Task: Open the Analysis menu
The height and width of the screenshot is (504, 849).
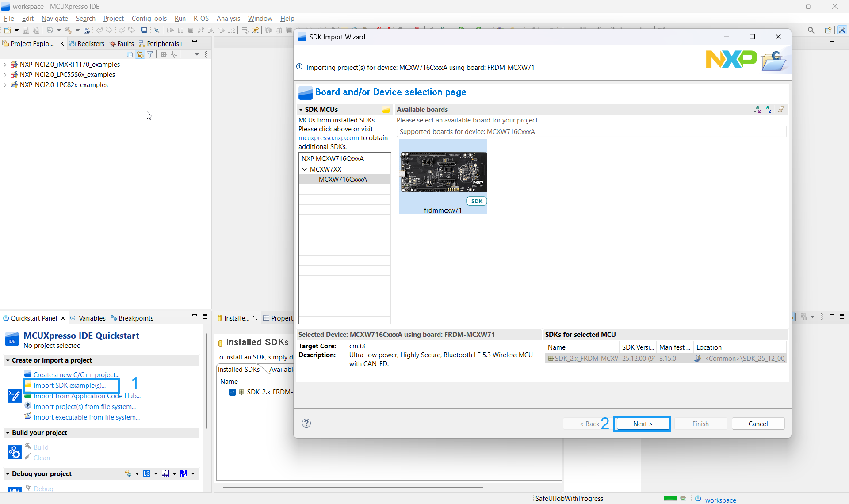Action: coord(228,18)
